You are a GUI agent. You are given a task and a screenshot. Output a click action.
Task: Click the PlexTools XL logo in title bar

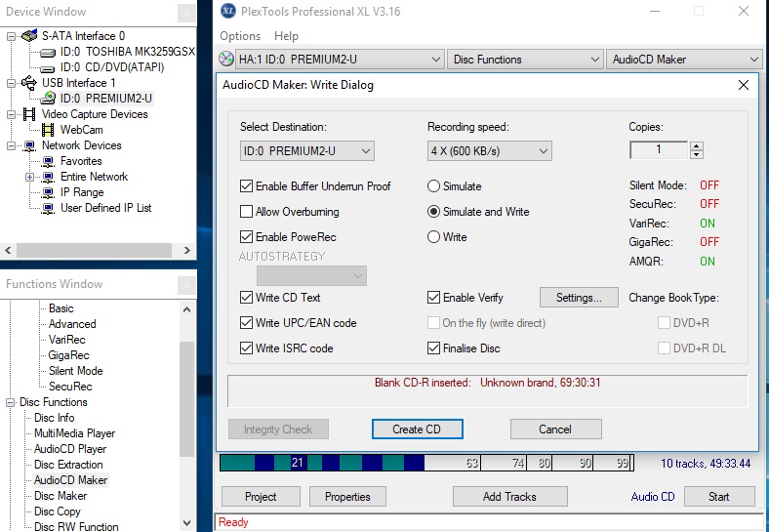coord(228,11)
